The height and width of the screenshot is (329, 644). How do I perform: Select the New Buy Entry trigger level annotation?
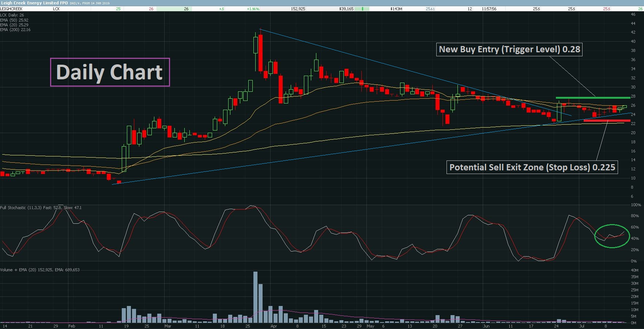509,49
